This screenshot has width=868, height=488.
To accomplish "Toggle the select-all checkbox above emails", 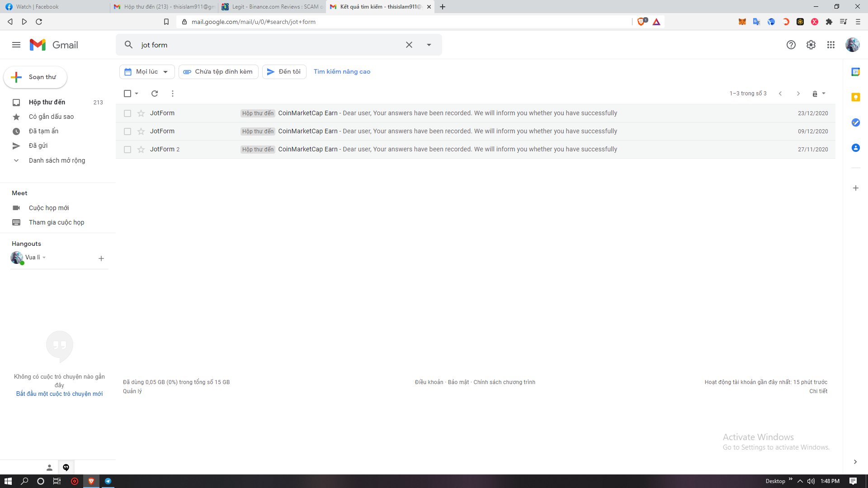I will point(127,94).
